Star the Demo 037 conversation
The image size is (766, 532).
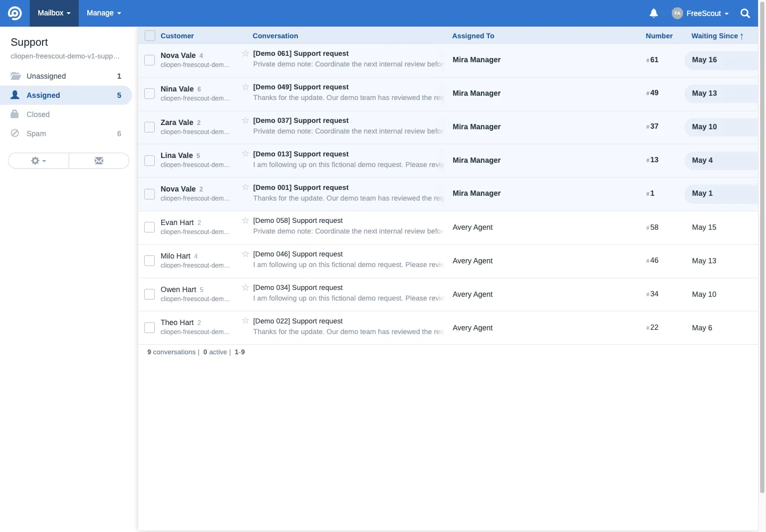click(245, 120)
